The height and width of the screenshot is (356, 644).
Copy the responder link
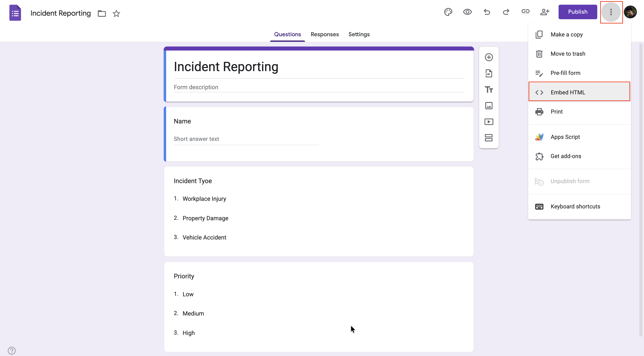click(x=525, y=12)
